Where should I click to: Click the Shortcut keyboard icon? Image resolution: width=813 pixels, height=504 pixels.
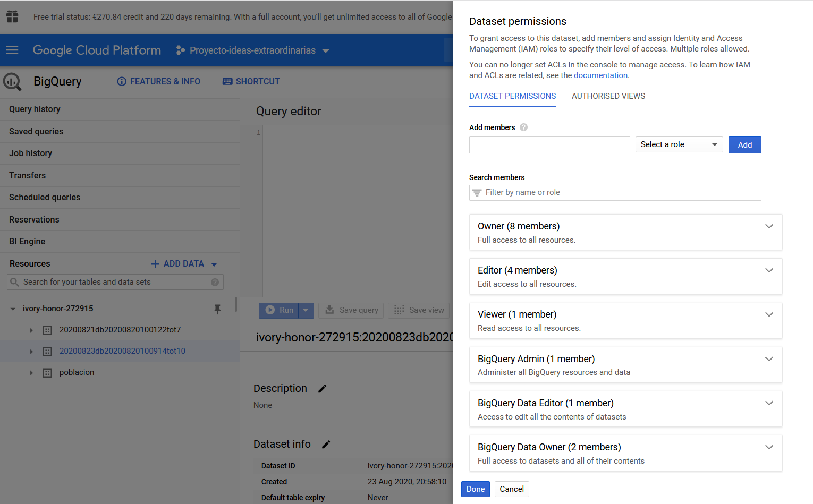click(x=227, y=81)
